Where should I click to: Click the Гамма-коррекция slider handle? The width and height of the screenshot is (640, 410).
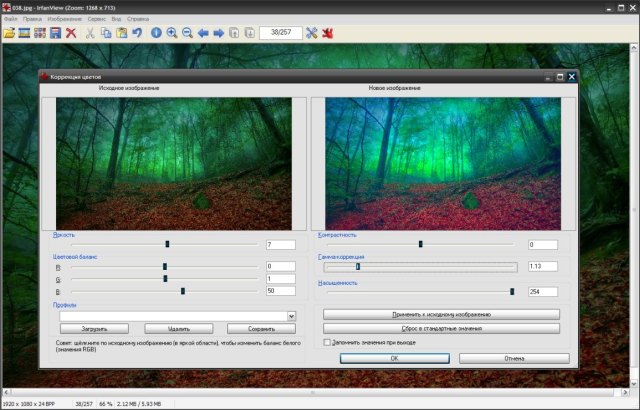click(357, 266)
